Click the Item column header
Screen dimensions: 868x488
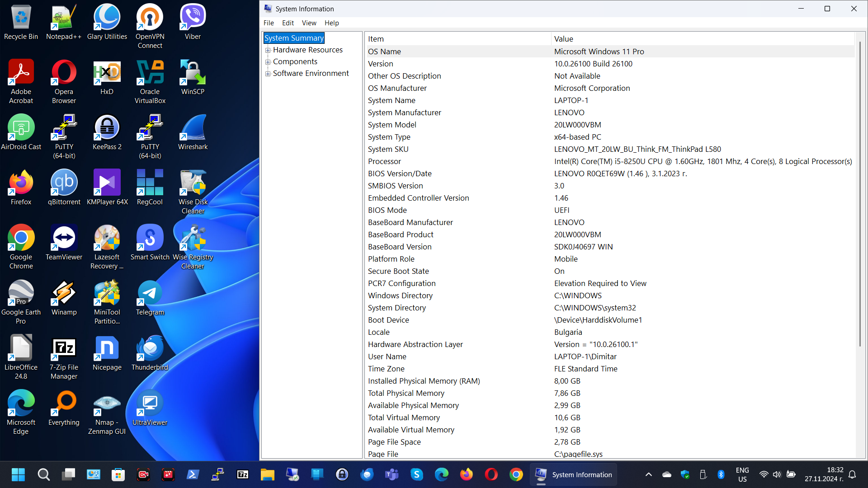[x=458, y=39]
